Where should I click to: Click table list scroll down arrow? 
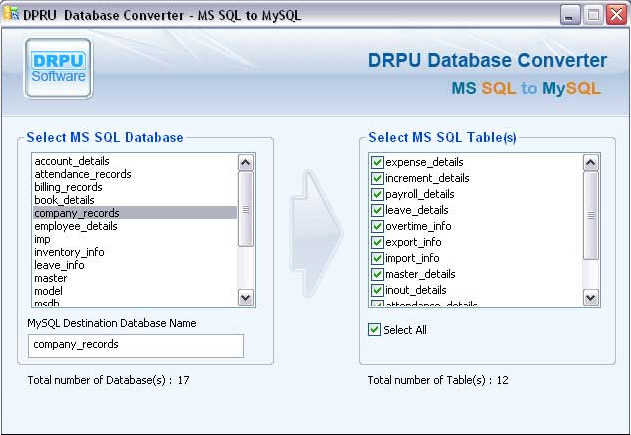tap(590, 298)
